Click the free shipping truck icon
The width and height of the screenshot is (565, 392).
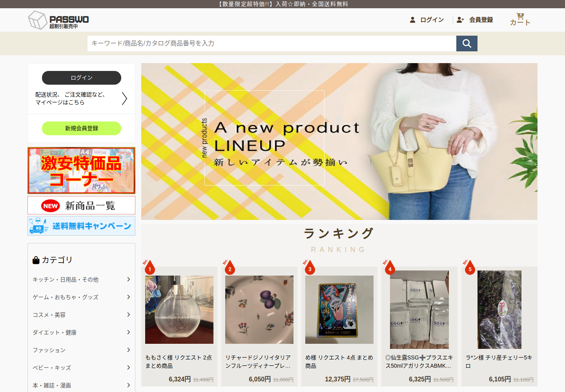point(38,226)
